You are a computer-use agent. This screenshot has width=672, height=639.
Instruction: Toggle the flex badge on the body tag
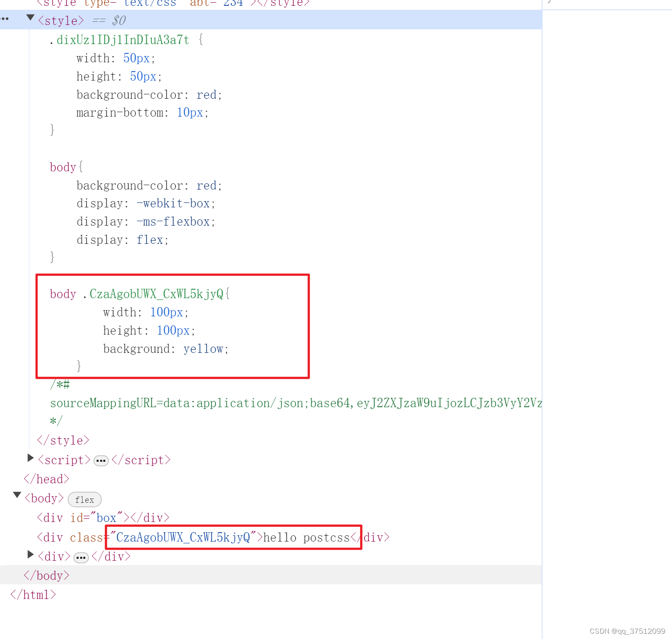pos(85,499)
